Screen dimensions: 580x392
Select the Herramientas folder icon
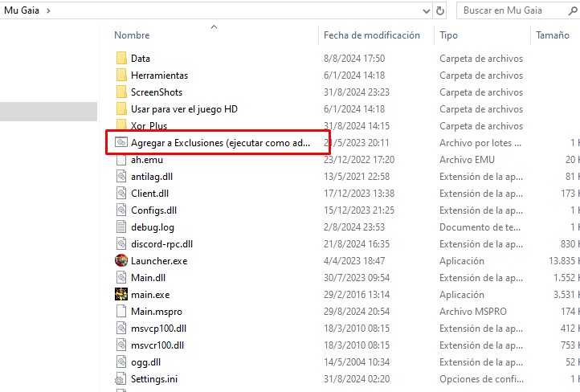pos(121,76)
